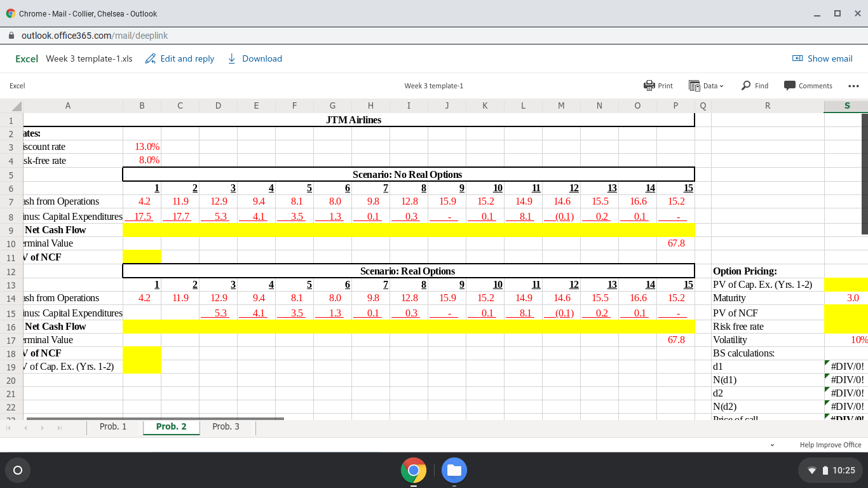Switch to the Prob. 3 sheet tab

click(226, 426)
